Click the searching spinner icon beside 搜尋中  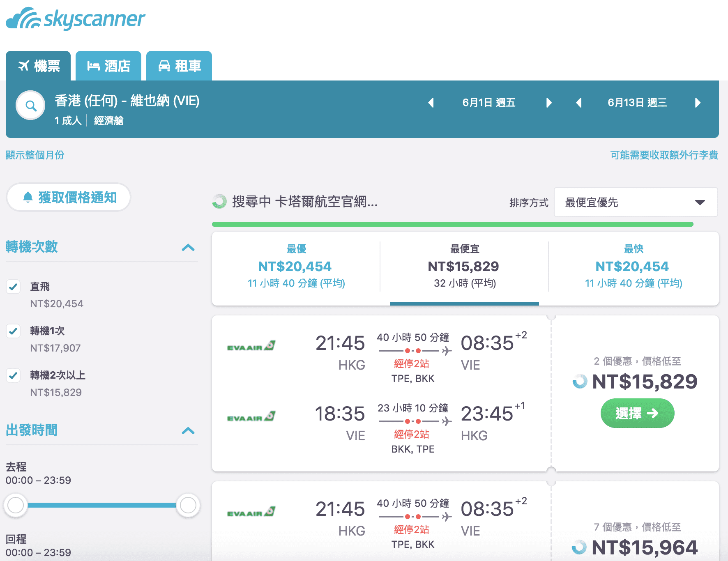point(219,201)
